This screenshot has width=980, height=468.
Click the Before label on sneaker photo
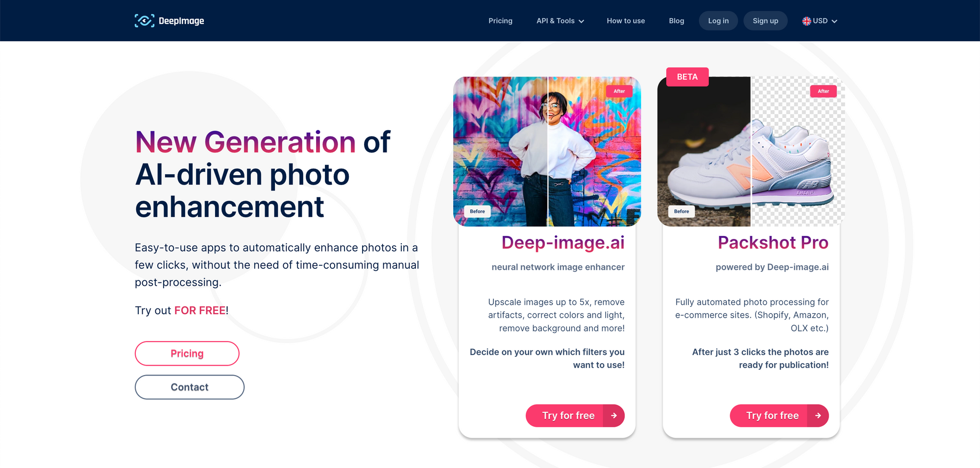coord(682,211)
